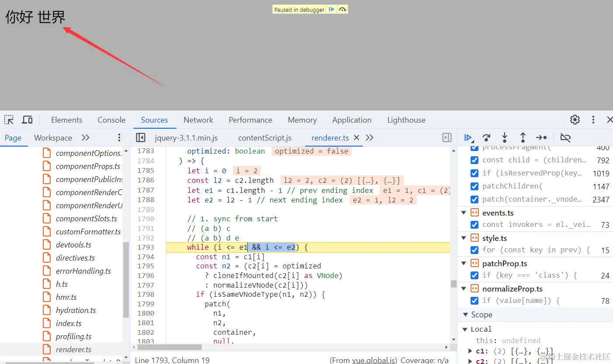
Task: Open hmr.ts file
Action: [66, 297]
